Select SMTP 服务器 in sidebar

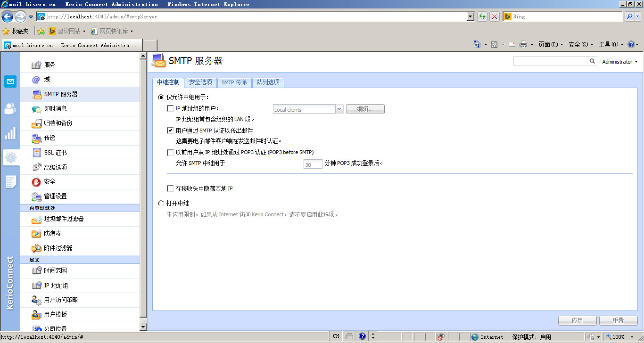click(x=80, y=94)
